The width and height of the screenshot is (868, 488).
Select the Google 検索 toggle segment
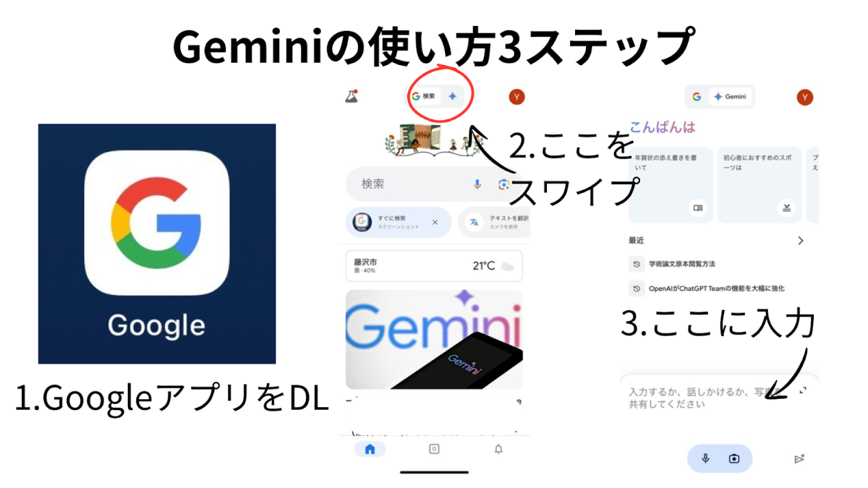tap(425, 96)
